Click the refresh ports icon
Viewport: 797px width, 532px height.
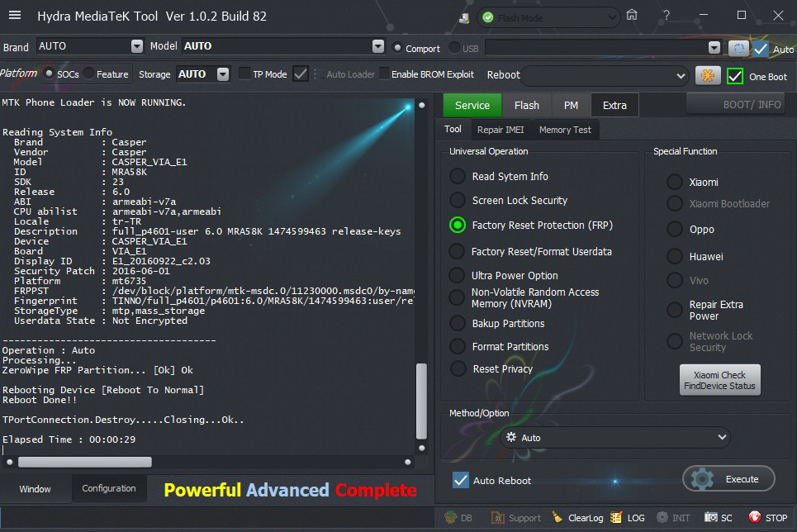point(738,48)
